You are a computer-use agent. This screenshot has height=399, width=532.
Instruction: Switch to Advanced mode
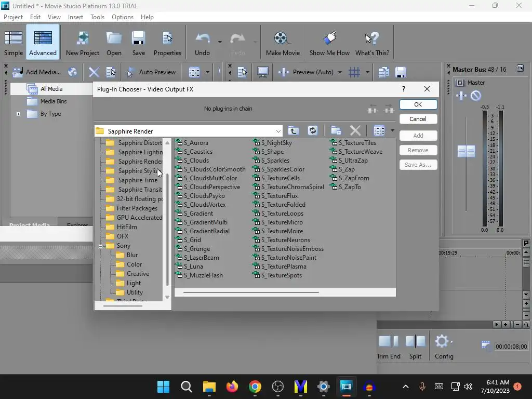(43, 43)
